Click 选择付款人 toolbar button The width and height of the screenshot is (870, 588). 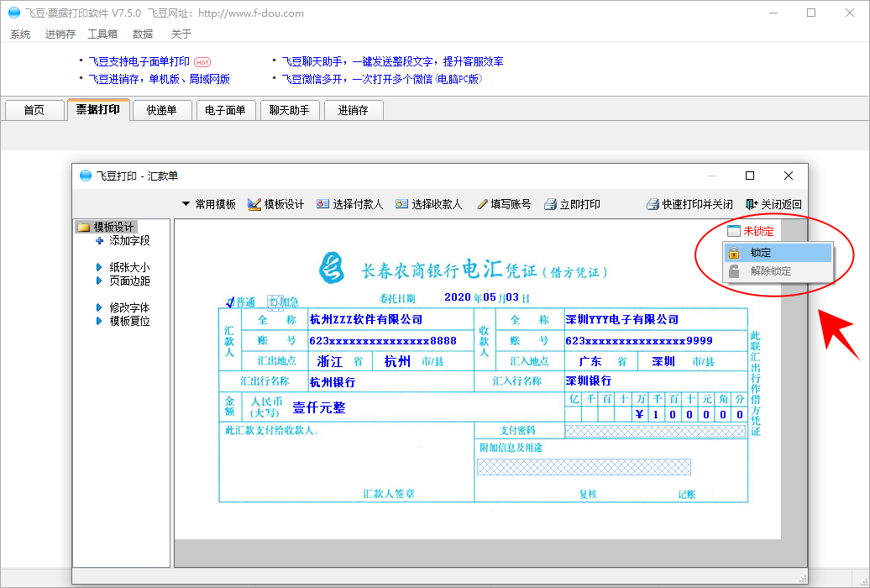click(349, 204)
